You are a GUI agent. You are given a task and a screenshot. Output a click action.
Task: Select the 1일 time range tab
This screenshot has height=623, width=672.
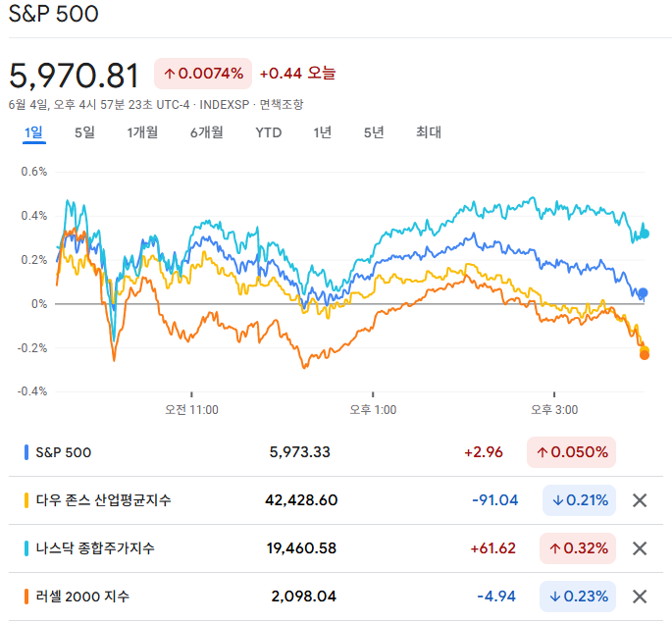click(x=34, y=132)
